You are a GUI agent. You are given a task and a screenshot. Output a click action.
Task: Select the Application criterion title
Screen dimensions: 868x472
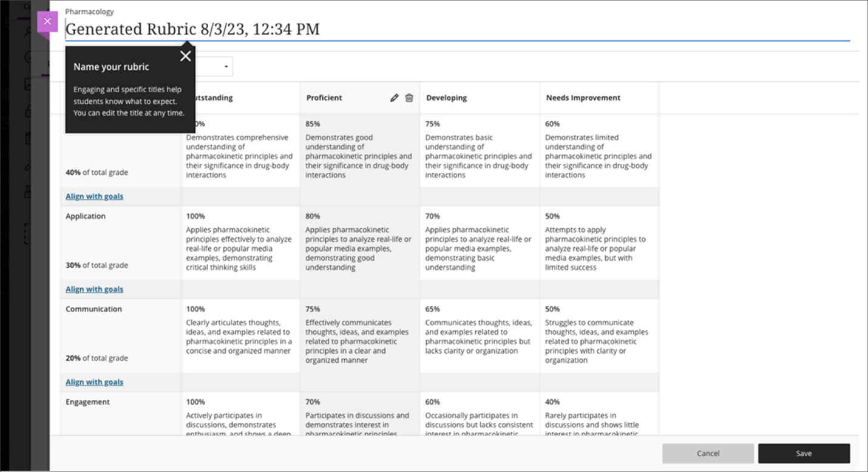86,217
